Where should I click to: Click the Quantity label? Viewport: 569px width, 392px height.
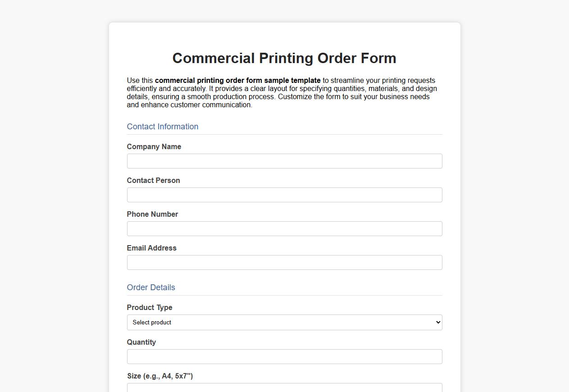click(x=141, y=342)
